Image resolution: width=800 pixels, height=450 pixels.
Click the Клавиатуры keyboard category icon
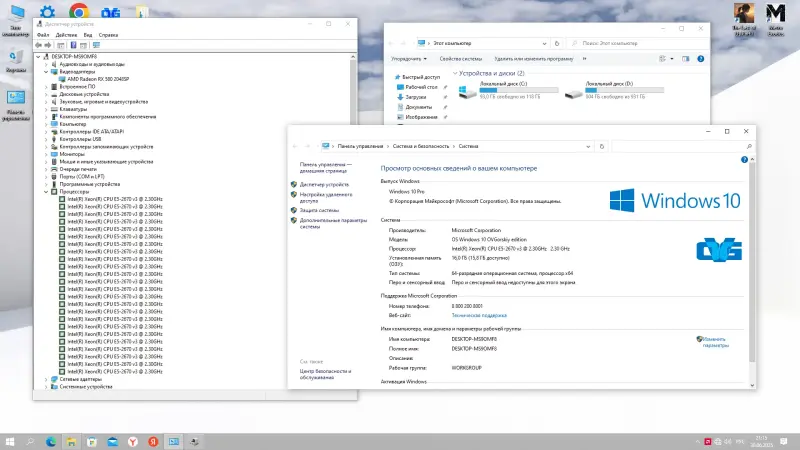coord(54,109)
